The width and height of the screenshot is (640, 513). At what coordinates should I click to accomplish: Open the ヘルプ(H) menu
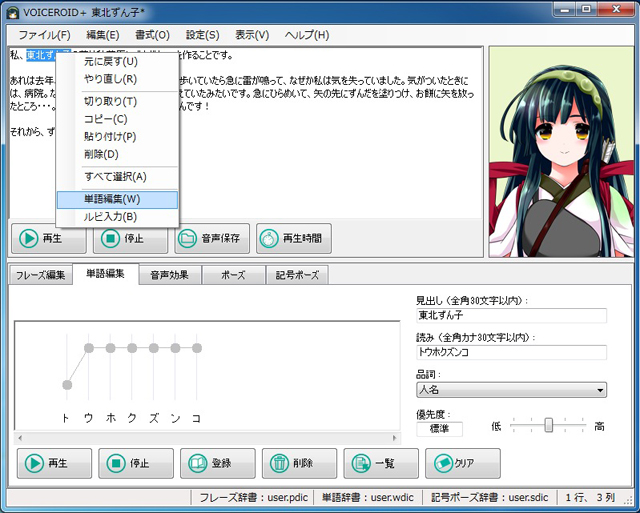pyautogui.click(x=307, y=35)
